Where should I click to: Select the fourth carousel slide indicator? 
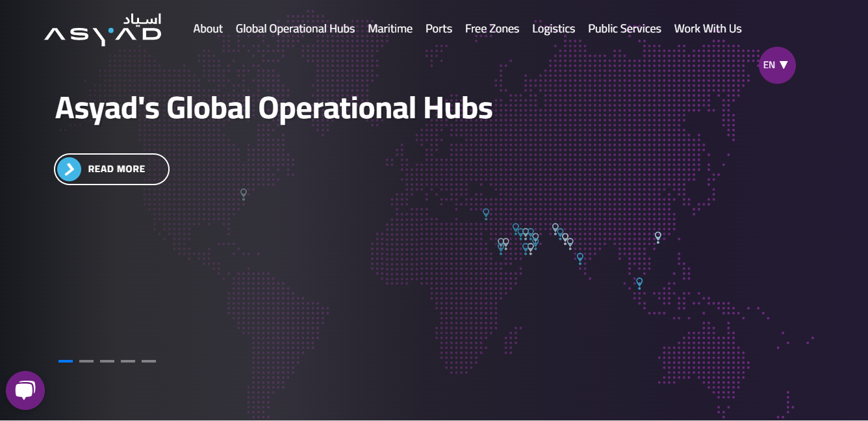point(128,361)
